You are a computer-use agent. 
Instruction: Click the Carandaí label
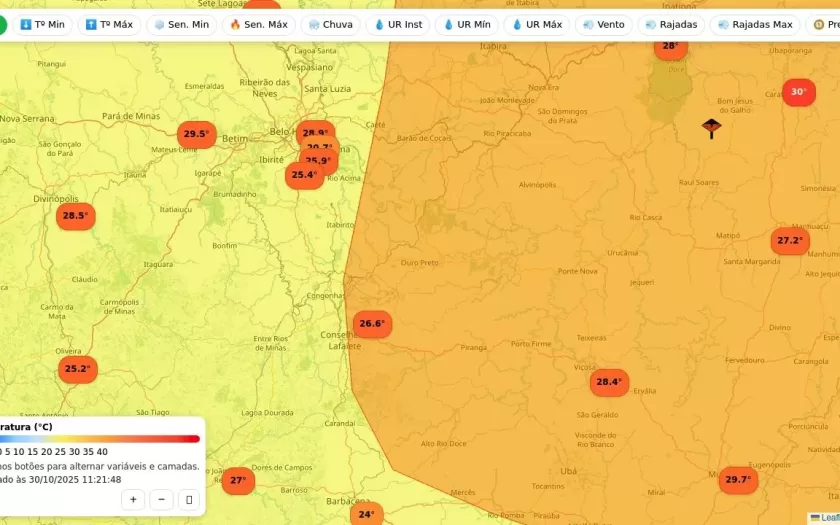pyautogui.click(x=340, y=424)
